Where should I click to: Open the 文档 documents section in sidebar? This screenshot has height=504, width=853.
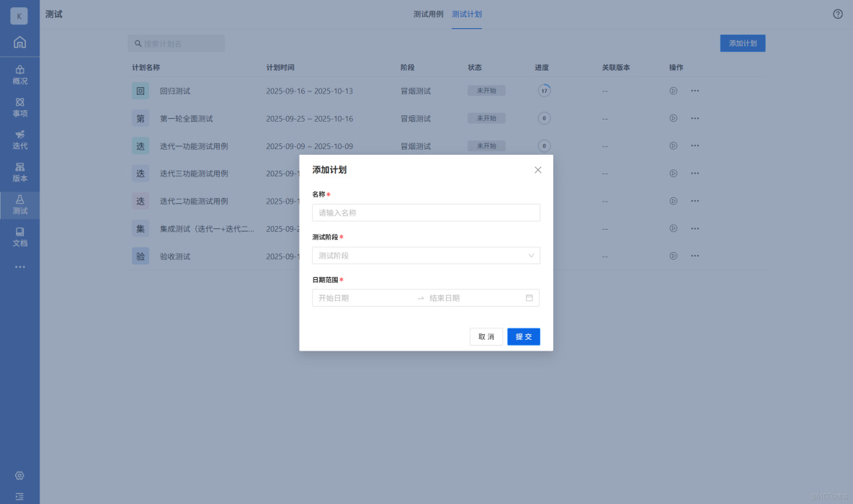tap(19, 236)
